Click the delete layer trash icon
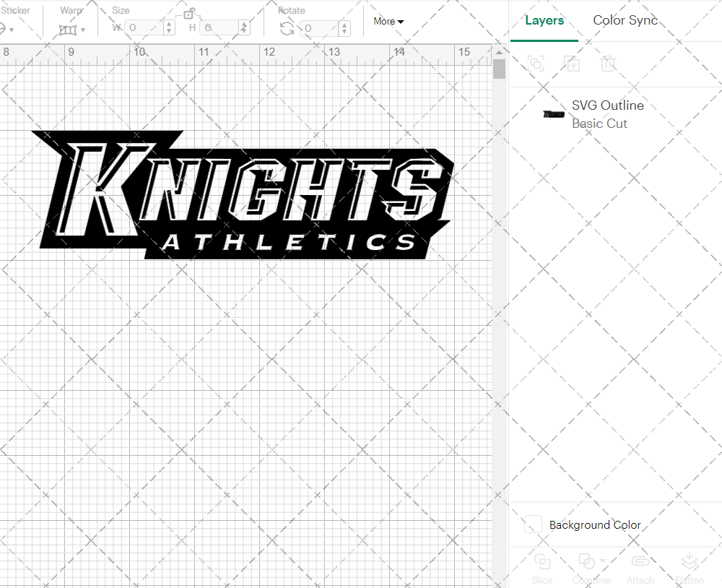The image size is (722, 588). [609, 64]
